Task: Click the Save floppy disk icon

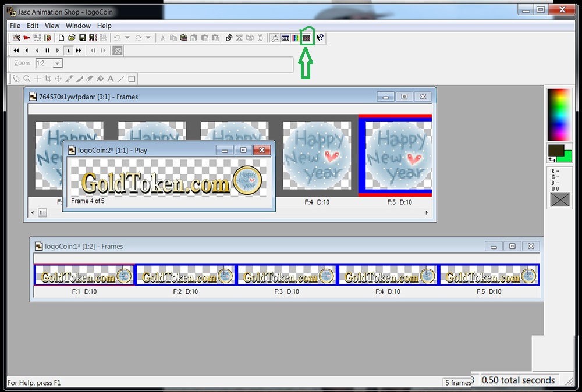Action: tap(83, 38)
